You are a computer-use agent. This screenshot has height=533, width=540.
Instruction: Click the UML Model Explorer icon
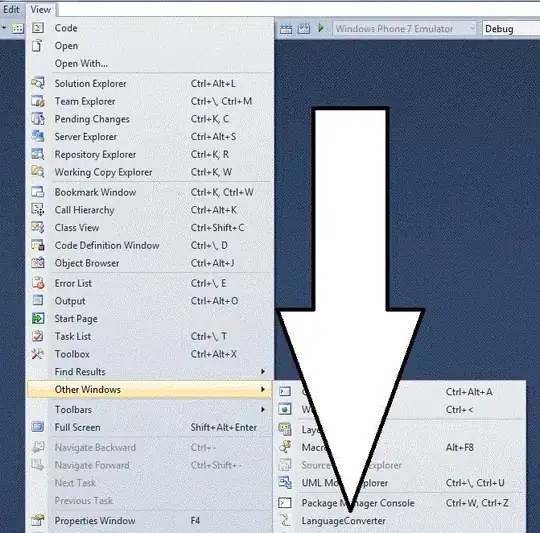[285, 483]
